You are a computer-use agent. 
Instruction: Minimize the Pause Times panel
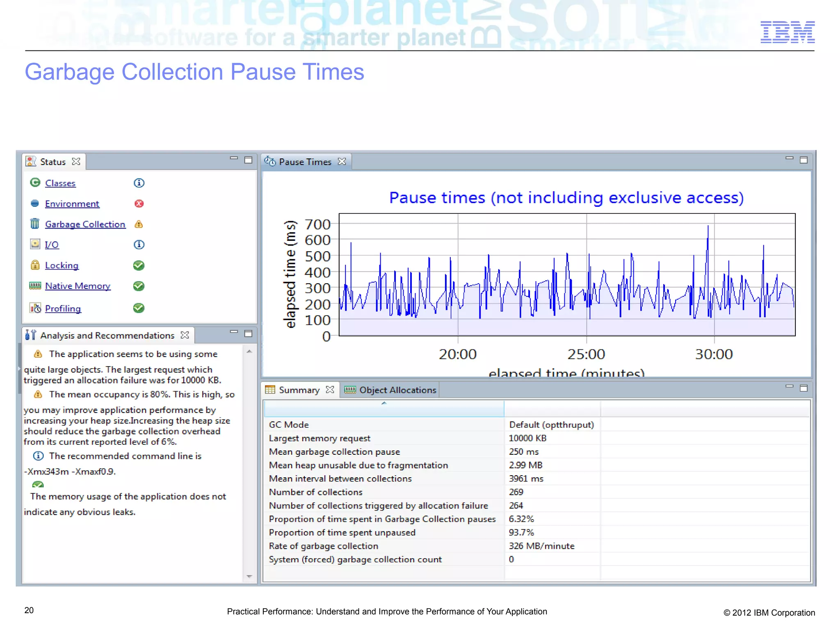point(789,158)
